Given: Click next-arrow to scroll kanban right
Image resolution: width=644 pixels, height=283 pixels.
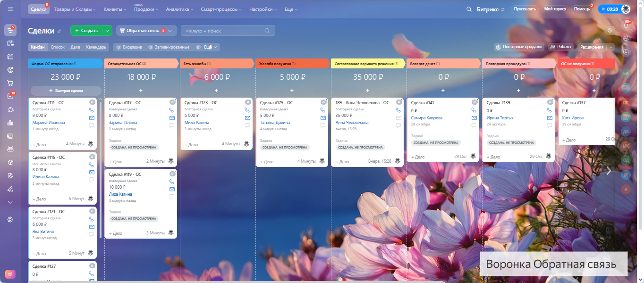Looking at the screenshot, I should (609, 171).
